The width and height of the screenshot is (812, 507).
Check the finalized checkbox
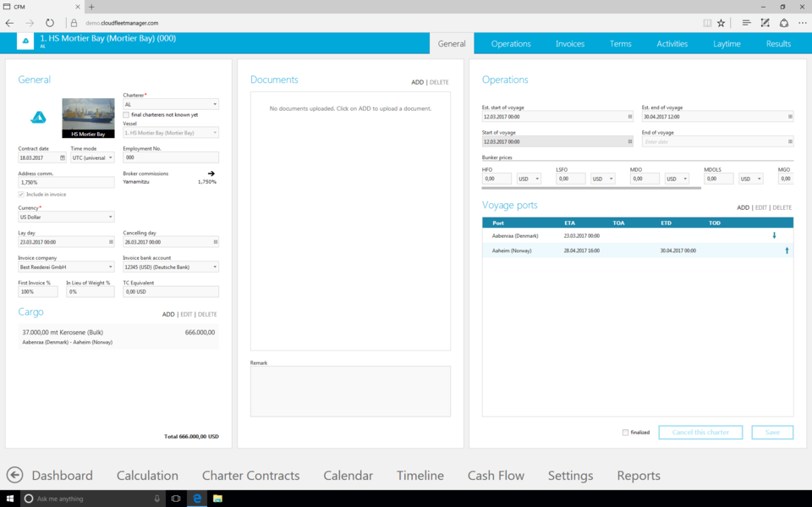pyautogui.click(x=625, y=433)
